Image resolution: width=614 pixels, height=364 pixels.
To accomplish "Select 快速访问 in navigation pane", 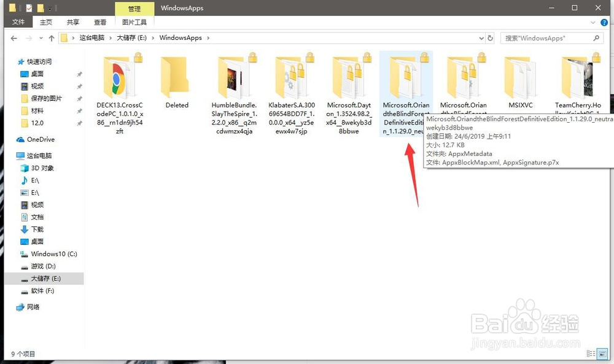I will pos(34,61).
